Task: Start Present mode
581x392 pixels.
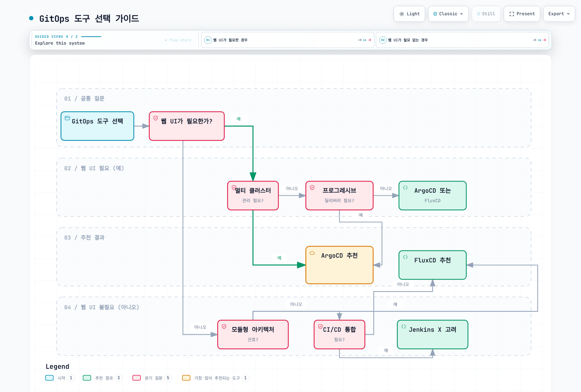Action: click(522, 14)
